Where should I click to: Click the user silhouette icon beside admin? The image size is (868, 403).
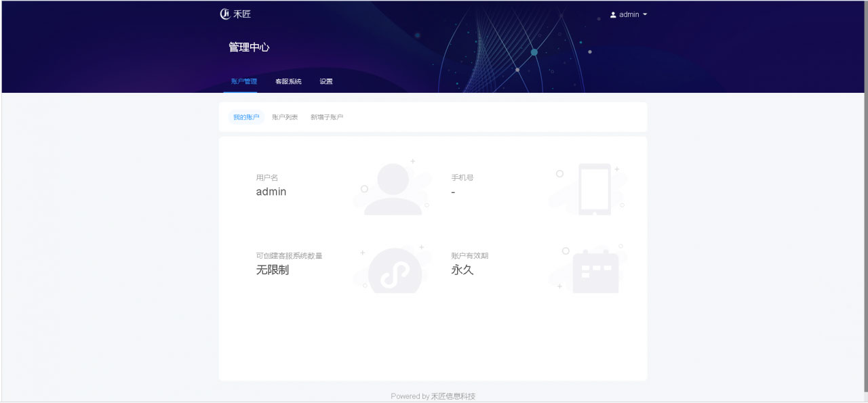613,15
